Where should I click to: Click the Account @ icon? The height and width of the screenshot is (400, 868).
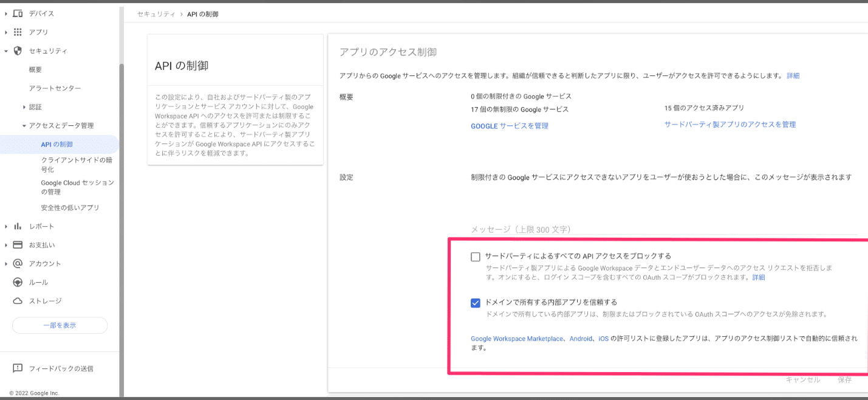coord(18,264)
